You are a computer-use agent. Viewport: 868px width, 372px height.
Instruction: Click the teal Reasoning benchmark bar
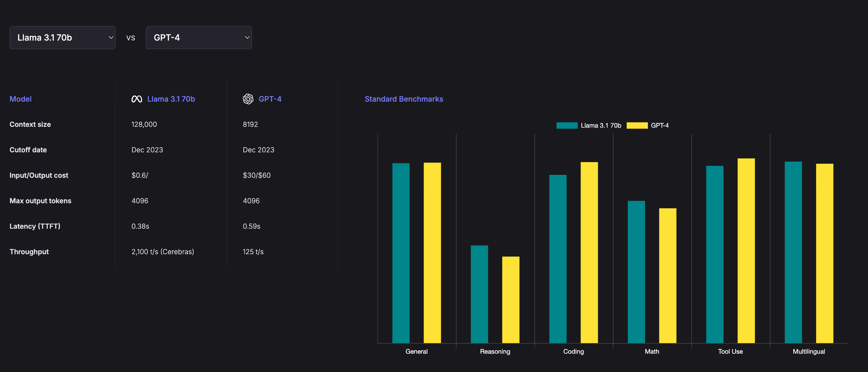click(x=479, y=294)
